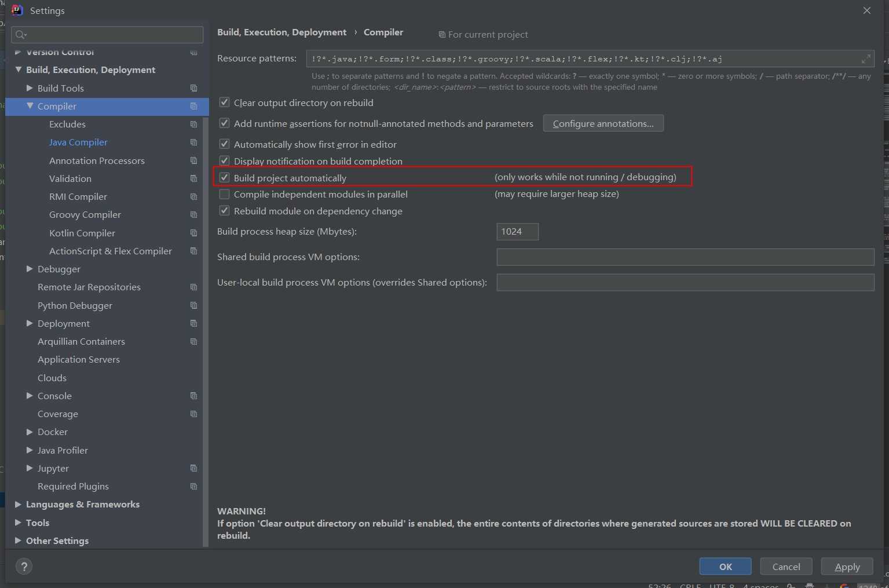Toggle Clear output directory on rebuild
The height and width of the screenshot is (588, 889).
click(x=224, y=103)
